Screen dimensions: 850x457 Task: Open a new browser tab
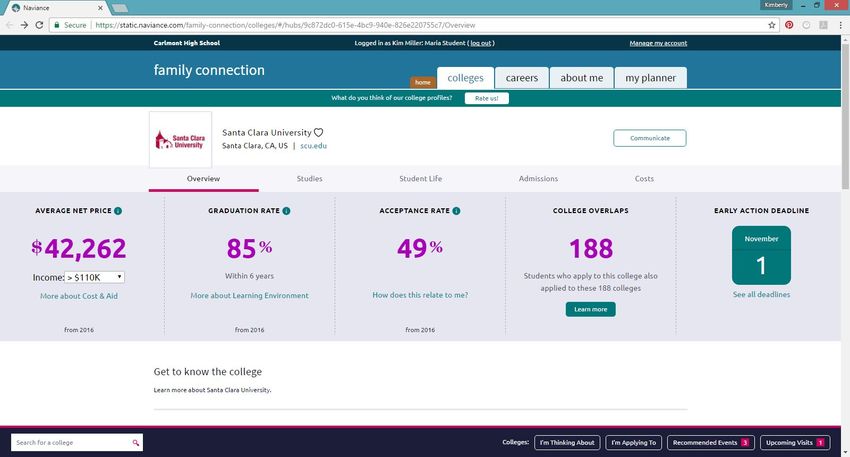tap(120, 8)
